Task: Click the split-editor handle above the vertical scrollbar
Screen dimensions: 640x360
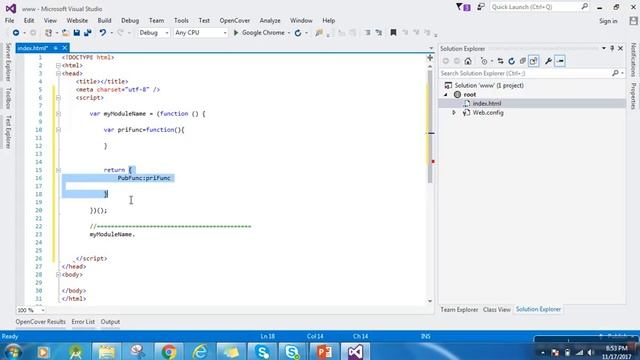Action: (x=430, y=58)
